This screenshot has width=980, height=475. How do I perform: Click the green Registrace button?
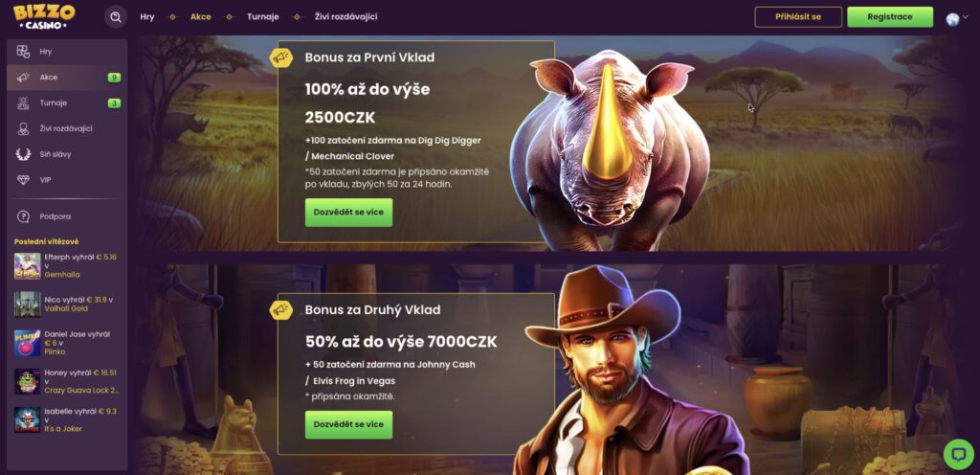point(890,17)
